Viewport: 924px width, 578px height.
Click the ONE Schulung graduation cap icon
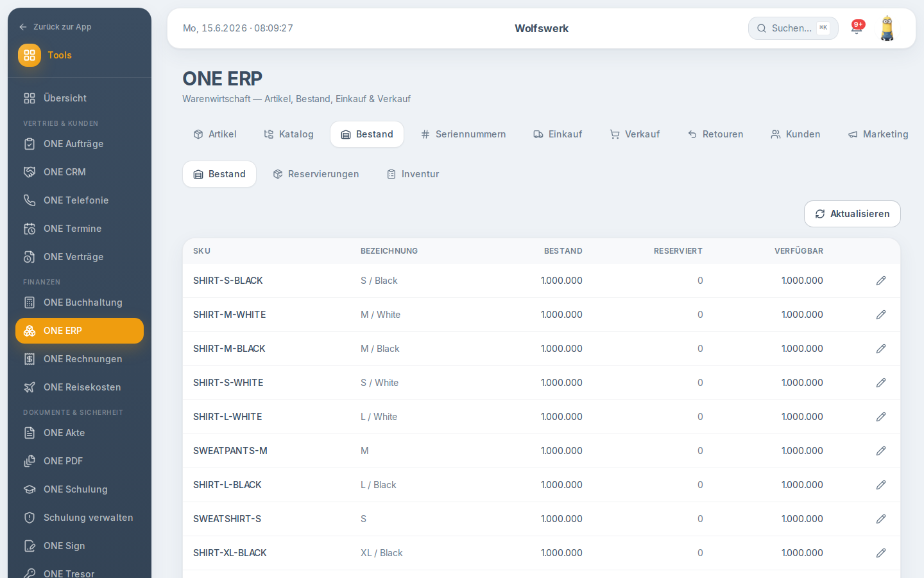(x=30, y=489)
